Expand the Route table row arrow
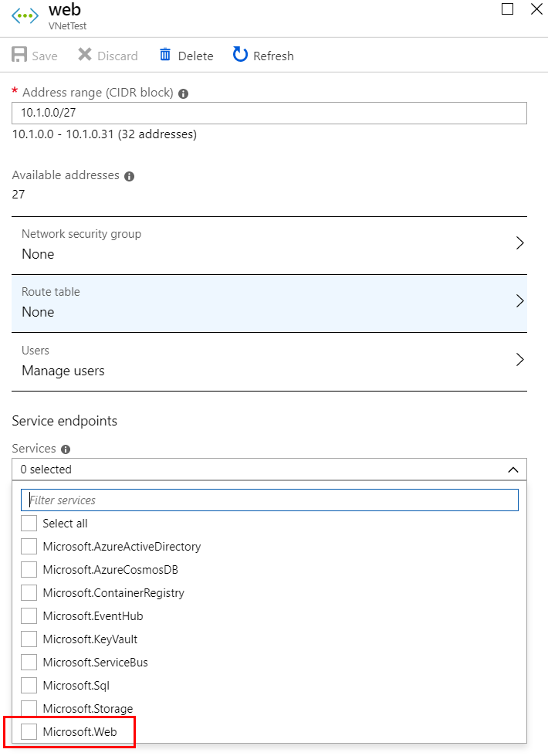The width and height of the screenshot is (548, 756). [519, 301]
